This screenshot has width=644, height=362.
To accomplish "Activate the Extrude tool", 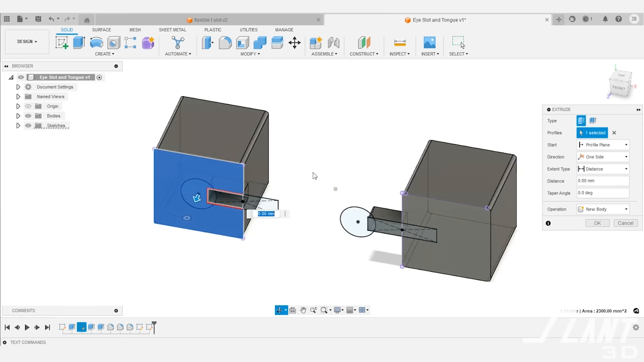I will pyautogui.click(x=78, y=43).
